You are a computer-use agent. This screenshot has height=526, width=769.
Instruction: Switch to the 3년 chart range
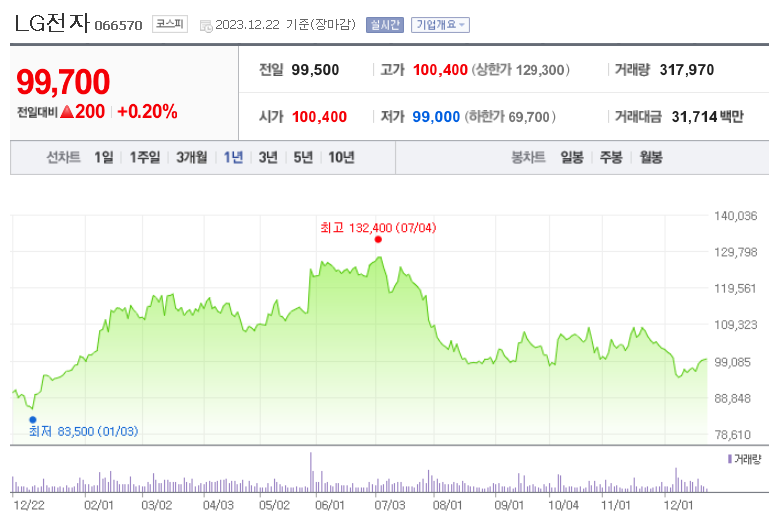pyautogui.click(x=268, y=157)
